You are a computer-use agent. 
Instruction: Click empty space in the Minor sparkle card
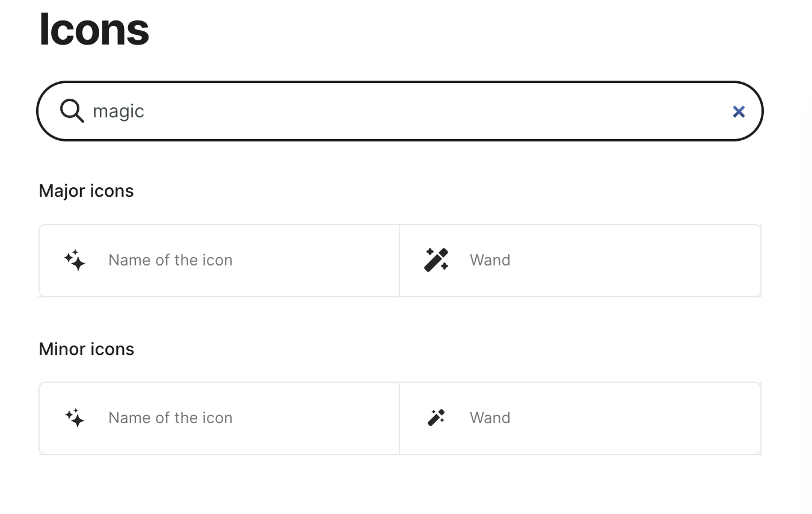tap(313, 418)
